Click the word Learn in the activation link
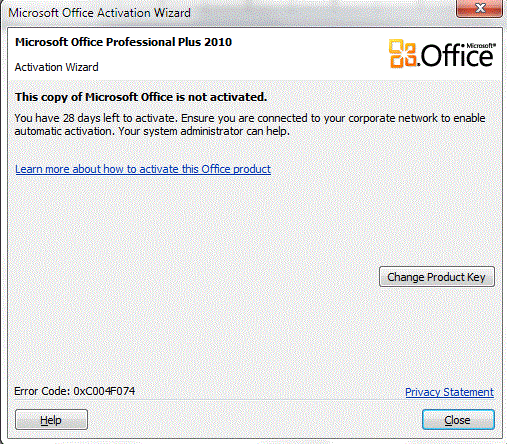The height and width of the screenshot is (444, 507). pos(29,169)
